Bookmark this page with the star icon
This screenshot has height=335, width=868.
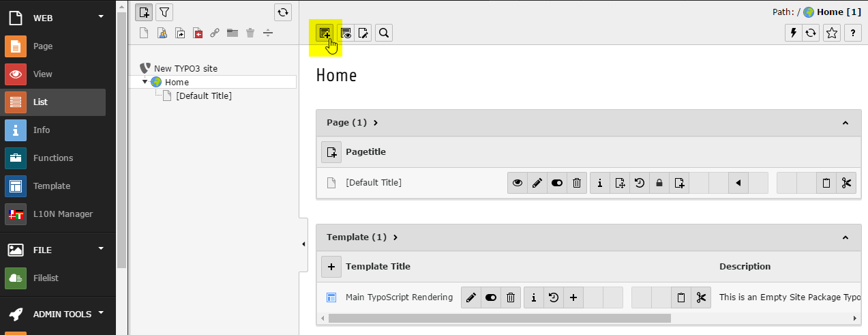[x=831, y=33]
